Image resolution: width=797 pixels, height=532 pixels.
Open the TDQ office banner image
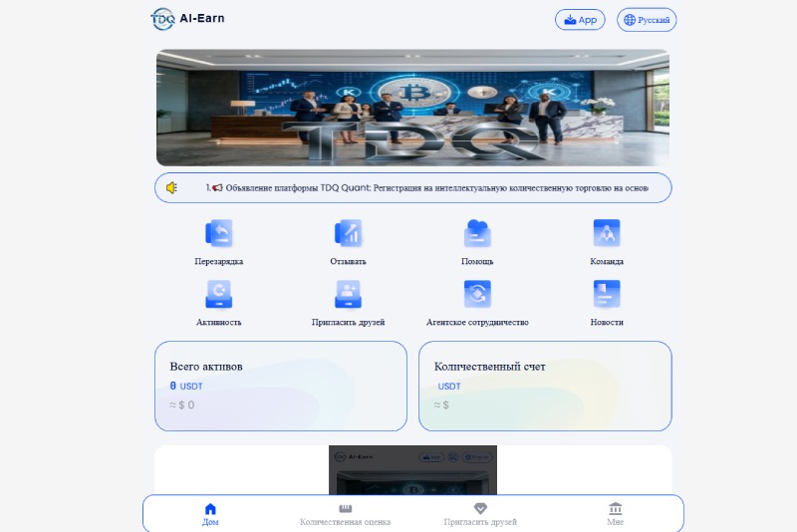[x=412, y=108]
